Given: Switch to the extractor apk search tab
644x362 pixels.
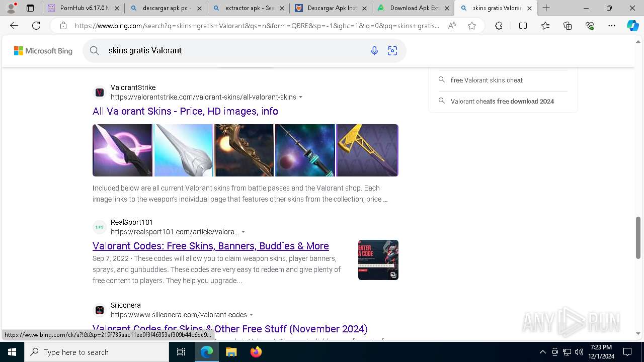Looking at the screenshot, I should (248, 8).
